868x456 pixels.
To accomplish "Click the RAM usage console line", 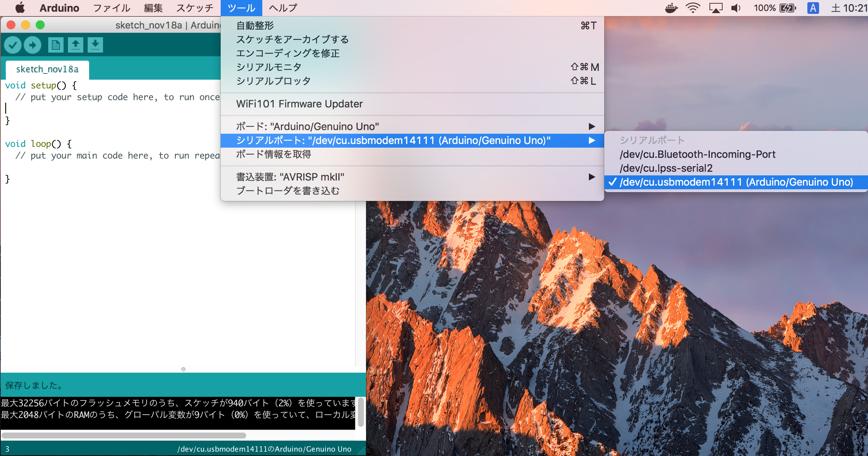I will click(178, 415).
